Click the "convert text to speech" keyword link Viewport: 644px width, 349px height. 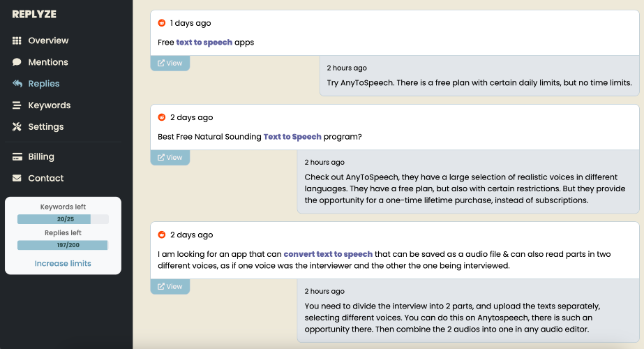coord(328,254)
